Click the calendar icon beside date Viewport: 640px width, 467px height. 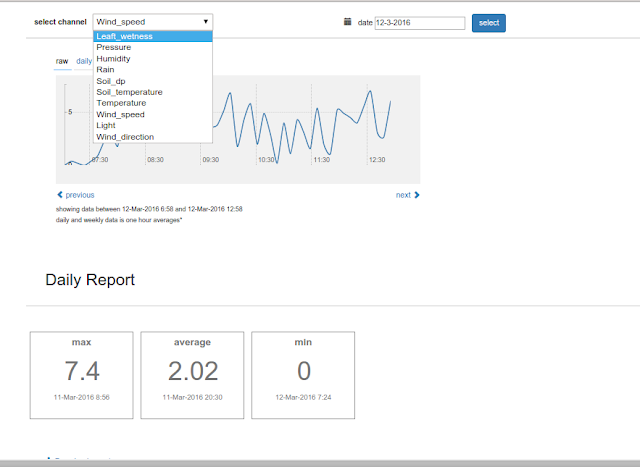[347, 22]
